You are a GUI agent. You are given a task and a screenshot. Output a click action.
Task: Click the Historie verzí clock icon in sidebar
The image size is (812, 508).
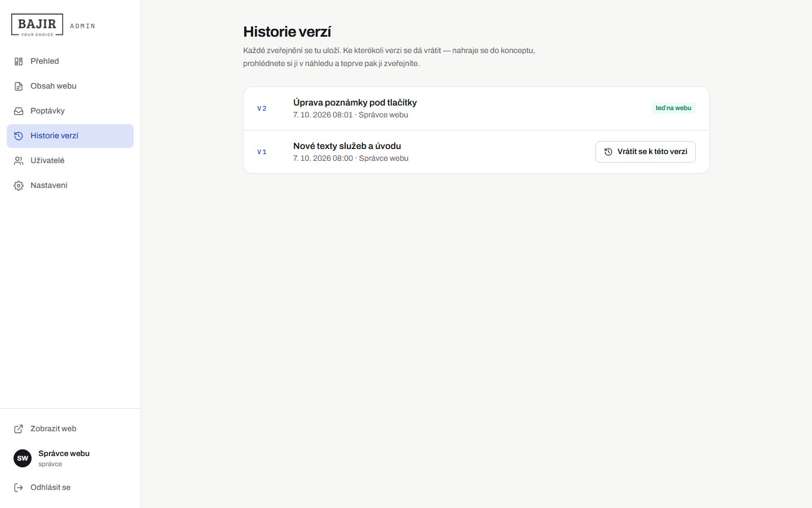tap(19, 136)
